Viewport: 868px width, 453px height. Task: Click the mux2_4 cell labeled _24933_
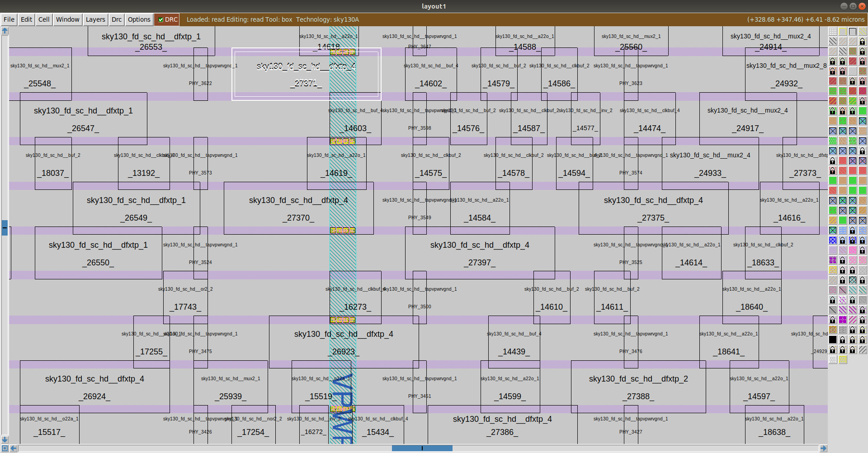pyautogui.click(x=710, y=163)
